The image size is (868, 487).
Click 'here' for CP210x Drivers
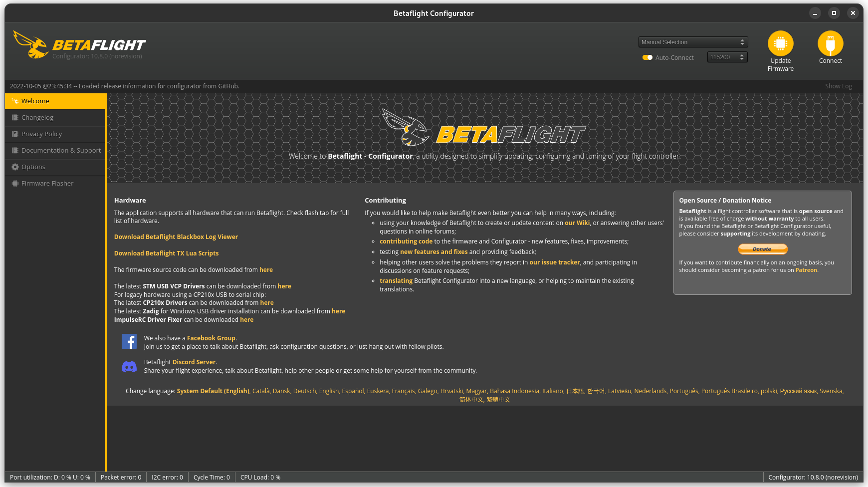point(267,302)
